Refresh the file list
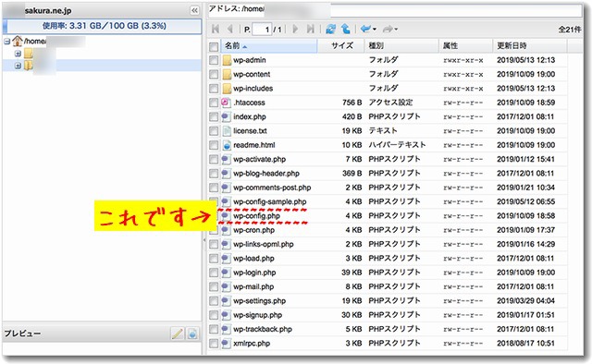 tap(331, 29)
